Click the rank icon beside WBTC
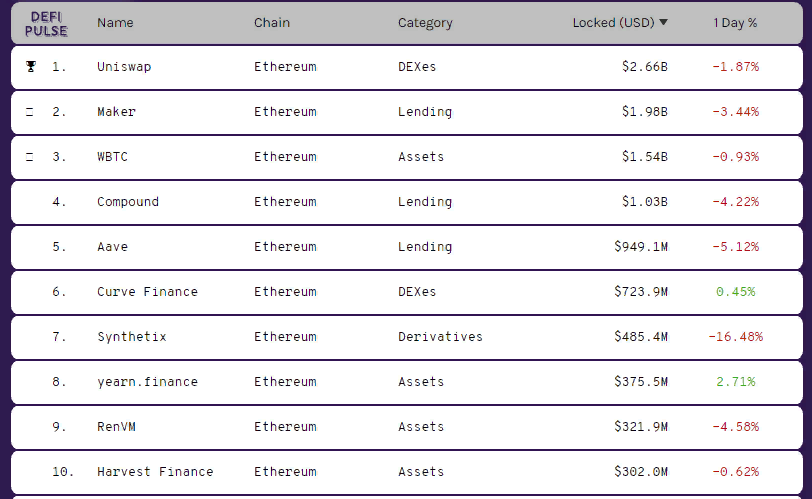812x499 pixels. [30, 157]
